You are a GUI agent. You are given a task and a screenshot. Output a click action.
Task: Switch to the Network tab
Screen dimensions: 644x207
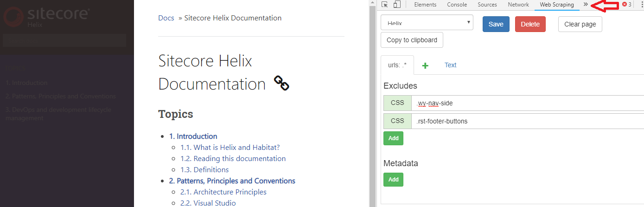518,5
